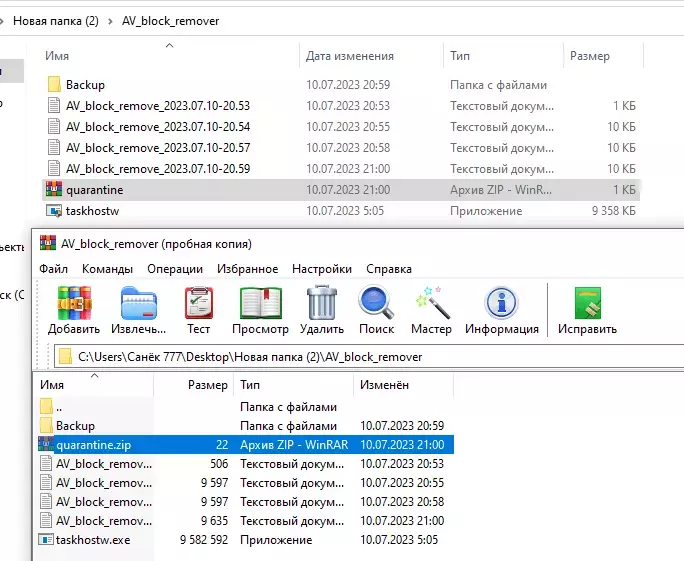The image size is (684, 561).
Task: Click the icon of AV_block_remove_2023.07.10-20.53 file
Action: [x=54, y=105]
